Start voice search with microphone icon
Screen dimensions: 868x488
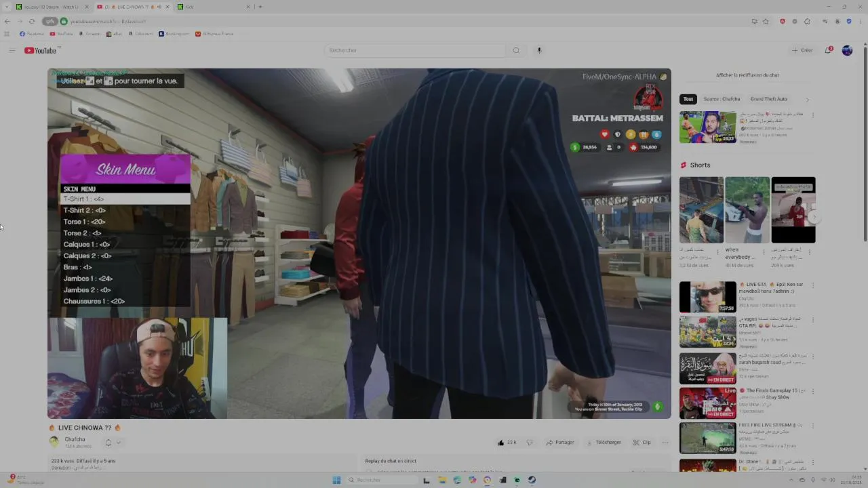(x=539, y=50)
